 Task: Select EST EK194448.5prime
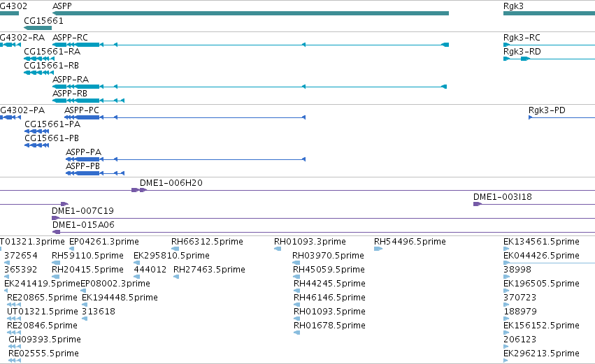[x=120, y=298]
